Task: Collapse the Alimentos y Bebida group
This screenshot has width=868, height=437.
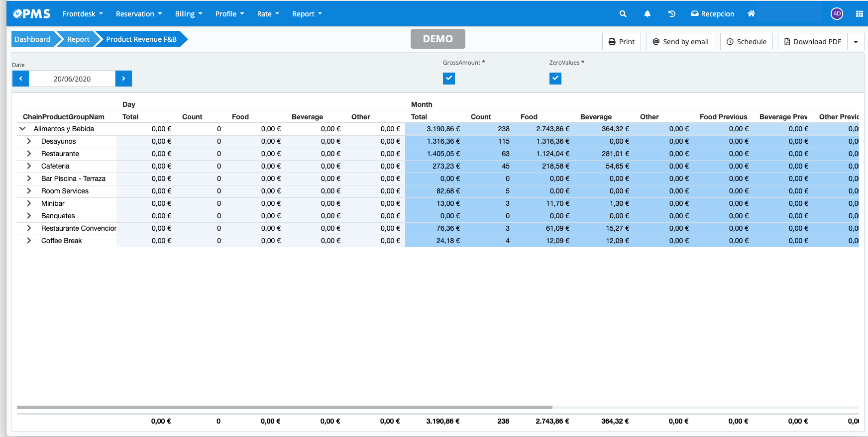Action: [22, 129]
